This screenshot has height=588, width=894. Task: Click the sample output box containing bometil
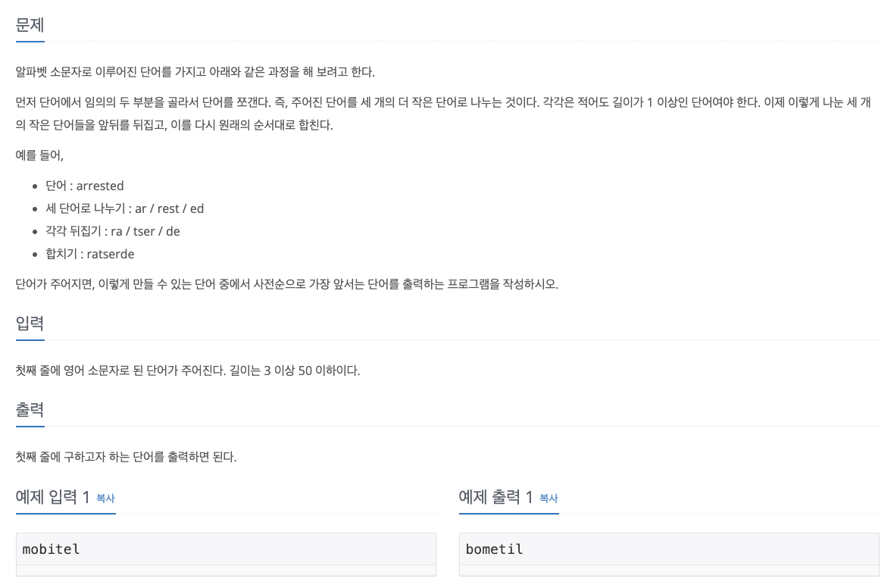click(669, 549)
